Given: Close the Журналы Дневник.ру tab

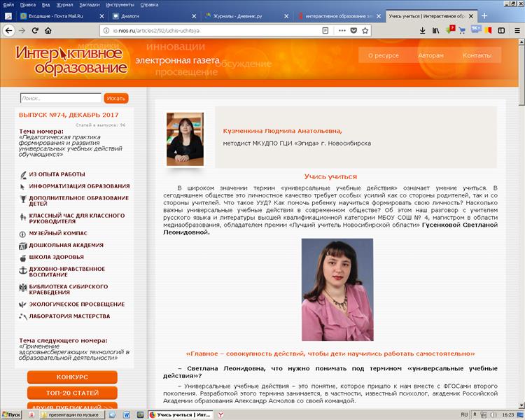Looking at the screenshot, I should (286, 16).
